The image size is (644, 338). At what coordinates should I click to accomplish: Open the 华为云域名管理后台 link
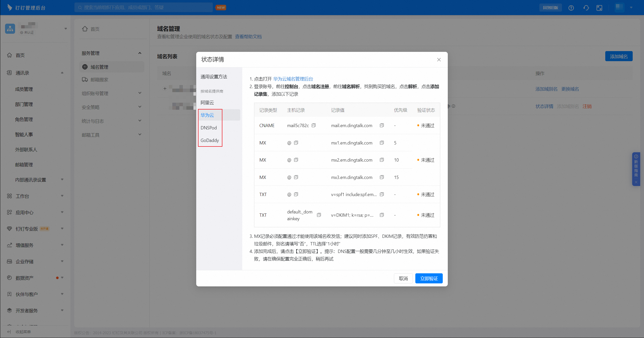point(293,79)
